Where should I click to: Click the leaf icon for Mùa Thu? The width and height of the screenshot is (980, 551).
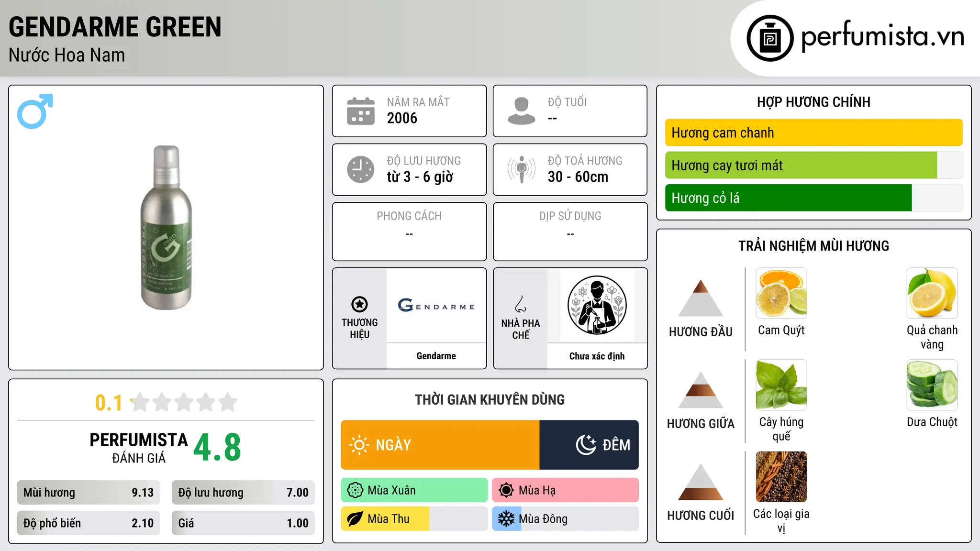355,519
